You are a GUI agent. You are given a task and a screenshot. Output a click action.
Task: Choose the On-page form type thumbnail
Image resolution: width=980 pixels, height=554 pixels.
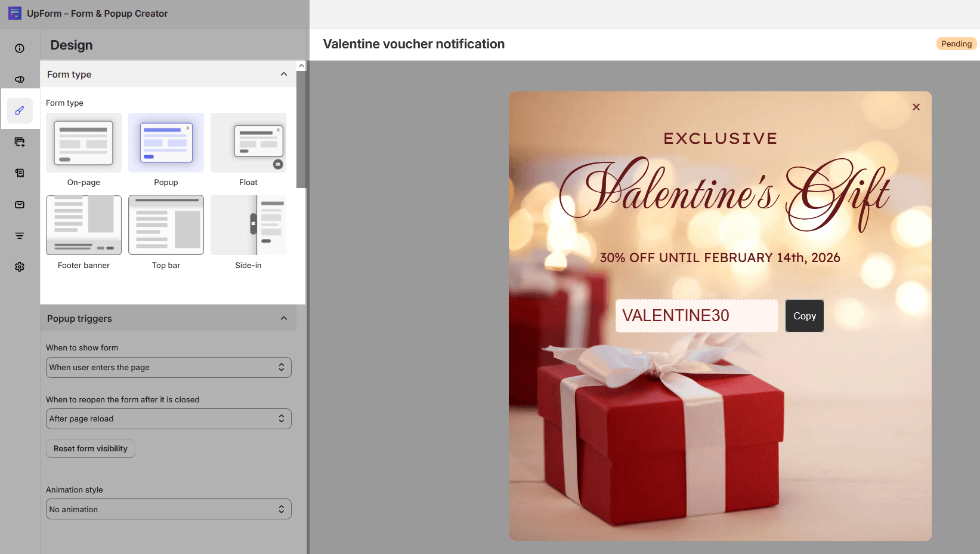tap(84, 143)
